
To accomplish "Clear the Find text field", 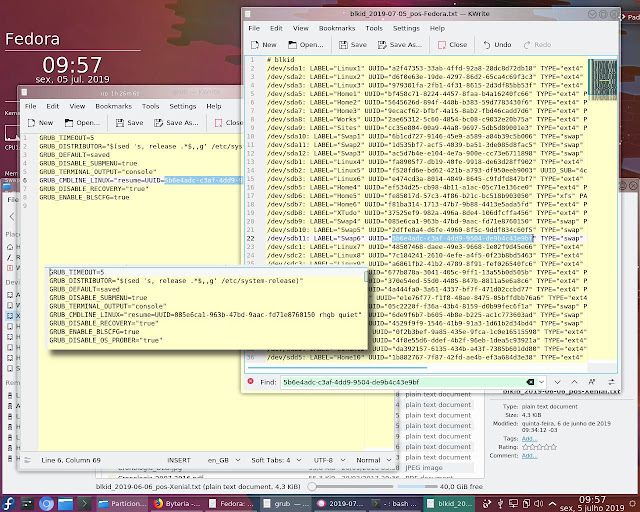I will tap(530, 382).
